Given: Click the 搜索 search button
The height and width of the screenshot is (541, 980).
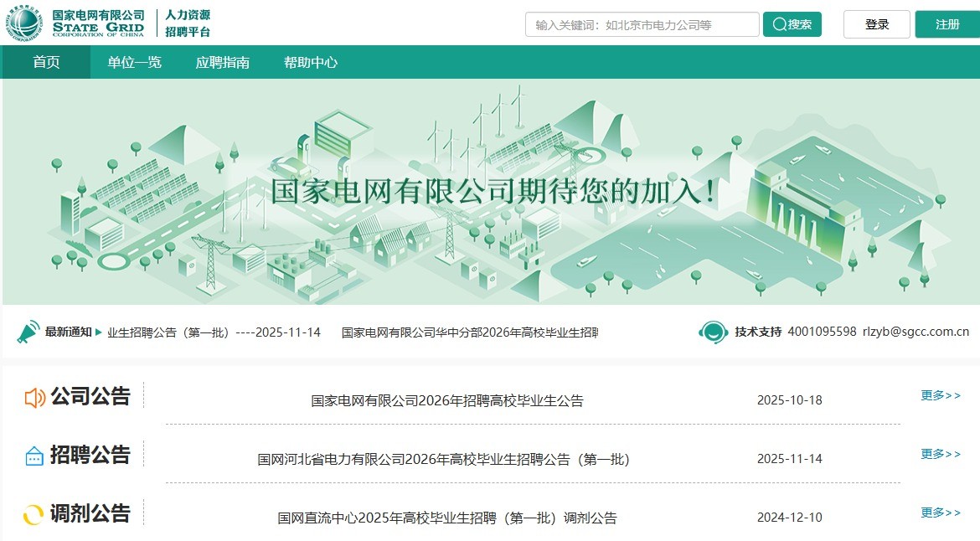Looking at the screenshot, I should click(792, 24).
